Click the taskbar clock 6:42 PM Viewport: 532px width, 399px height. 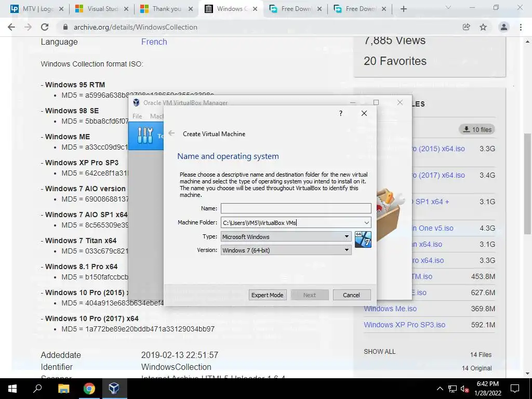[x=487, y=384]
